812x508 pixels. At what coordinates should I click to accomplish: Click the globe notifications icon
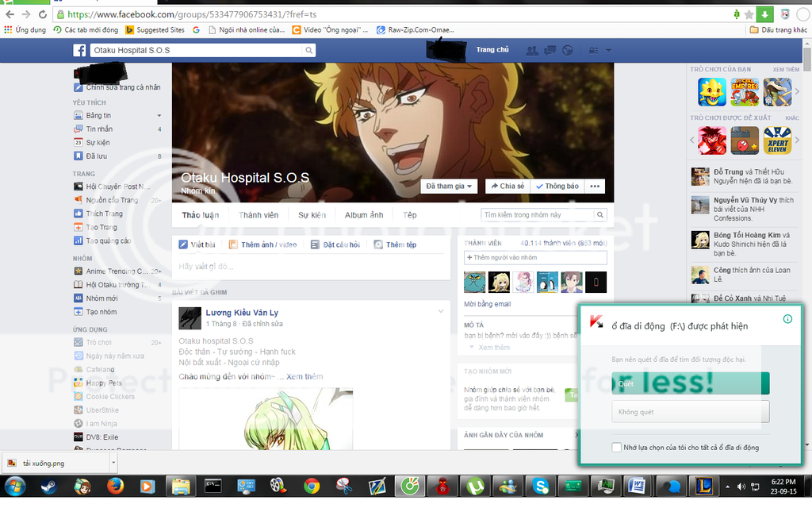pyautogui.click(x=567, y=50)
